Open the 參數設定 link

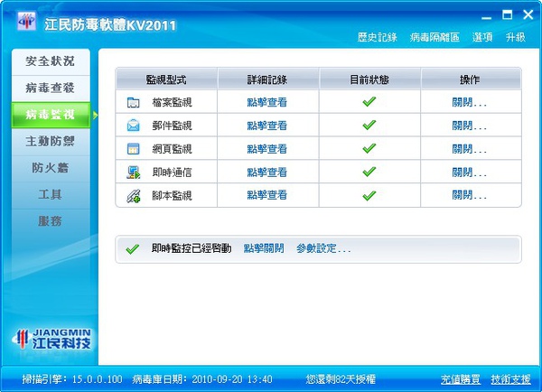pos(323,248)
